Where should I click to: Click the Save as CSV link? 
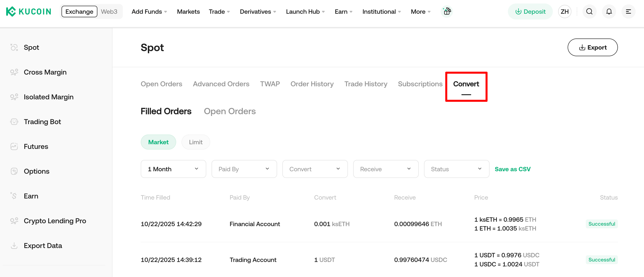click(513, 169)
